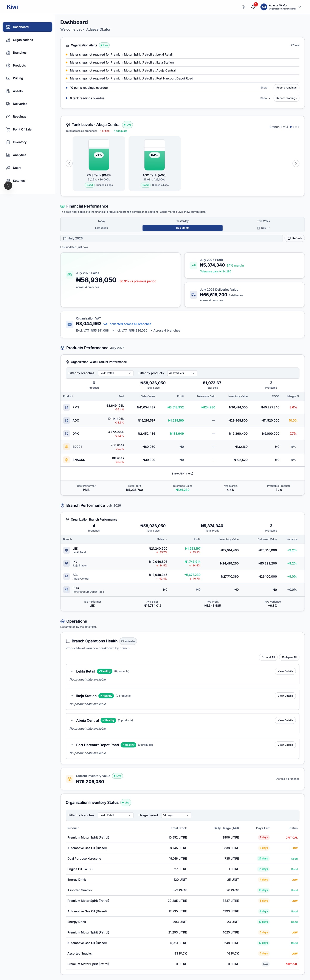Collapse All branch operations
The height and width of the screenshot is (980, 310).
click(289, 657)
